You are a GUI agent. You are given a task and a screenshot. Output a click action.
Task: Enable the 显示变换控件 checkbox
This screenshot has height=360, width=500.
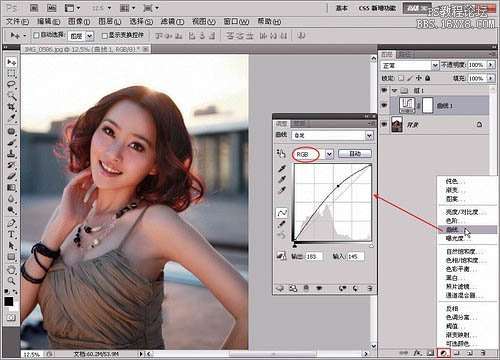(105, 36)
